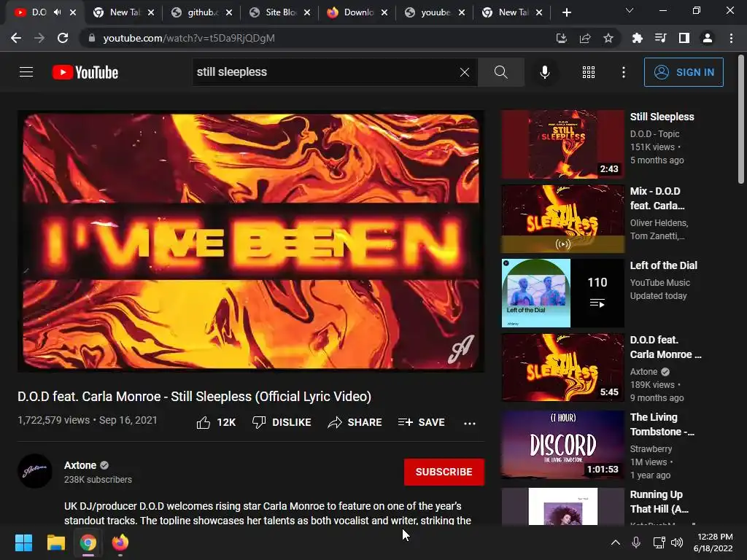Viewport: 747px width, 560px height.
Task: Click the address bar URL
Action: click(x=189, y=38)
